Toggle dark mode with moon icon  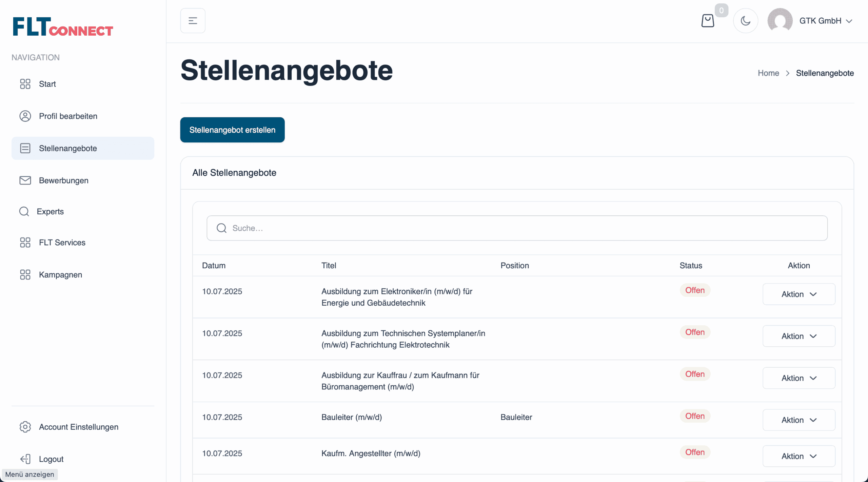[745, 21]
